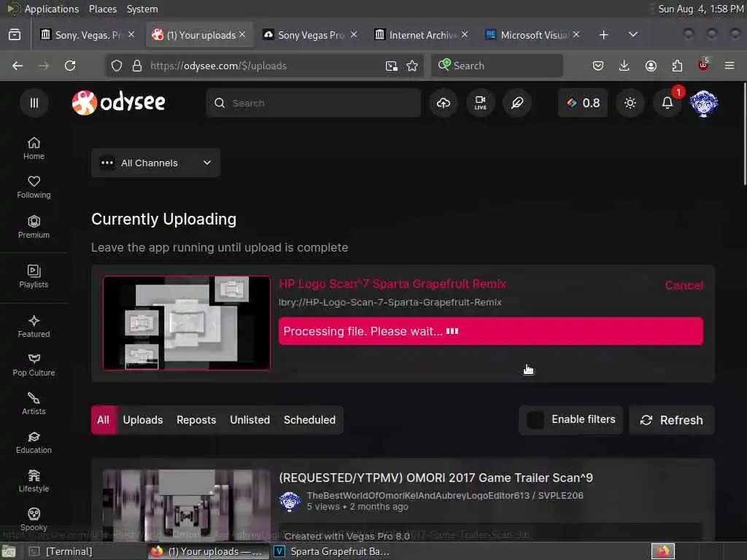Open Firefox account icon
The image size is (747, 560).
(651, 66)
